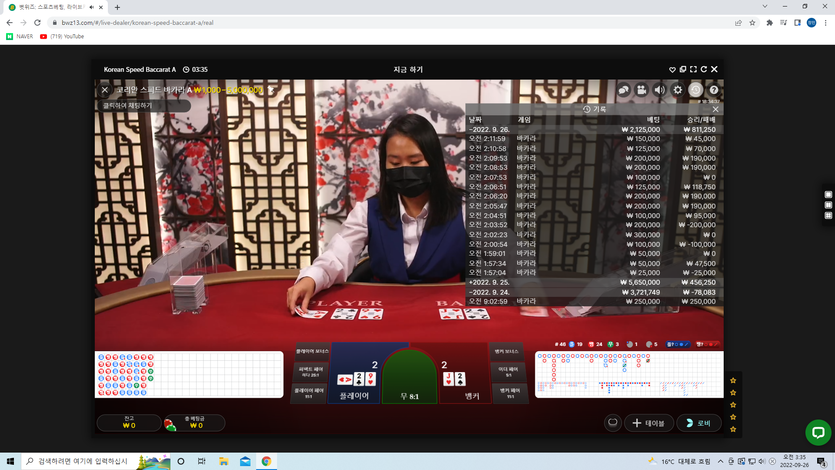
Task: Reload the game with refresh arrow
Action: click(703, 69)
